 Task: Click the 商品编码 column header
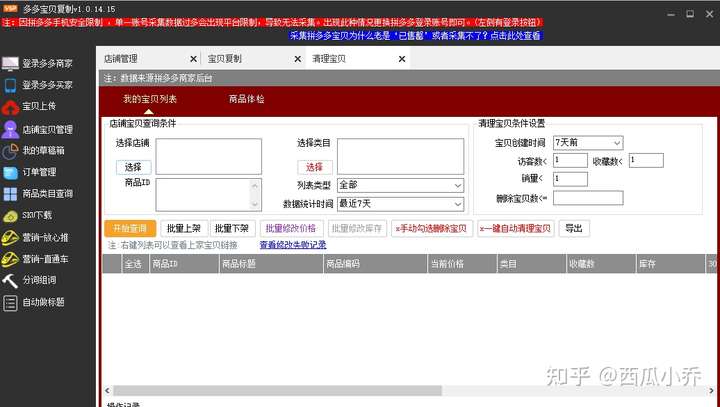tap(376, 264)
